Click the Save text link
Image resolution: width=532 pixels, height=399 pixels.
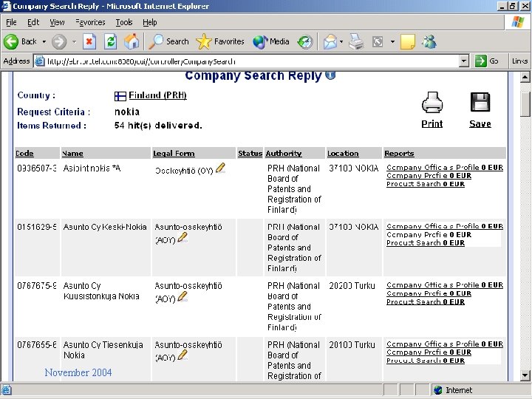click(x=480, y=124)
